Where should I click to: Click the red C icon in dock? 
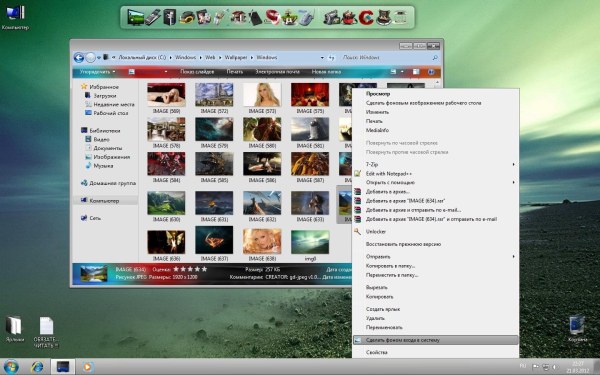coord(366,18)
